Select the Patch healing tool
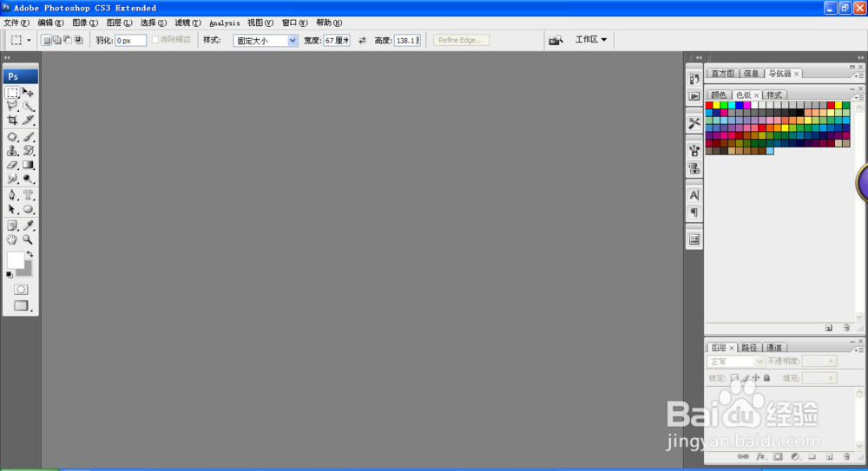 pos(12,137)
